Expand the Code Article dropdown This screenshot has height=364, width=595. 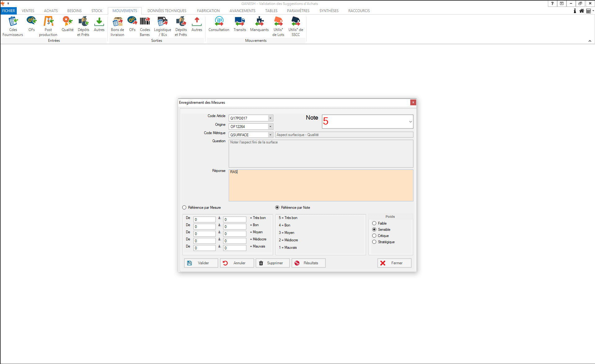tap(270, 118)
